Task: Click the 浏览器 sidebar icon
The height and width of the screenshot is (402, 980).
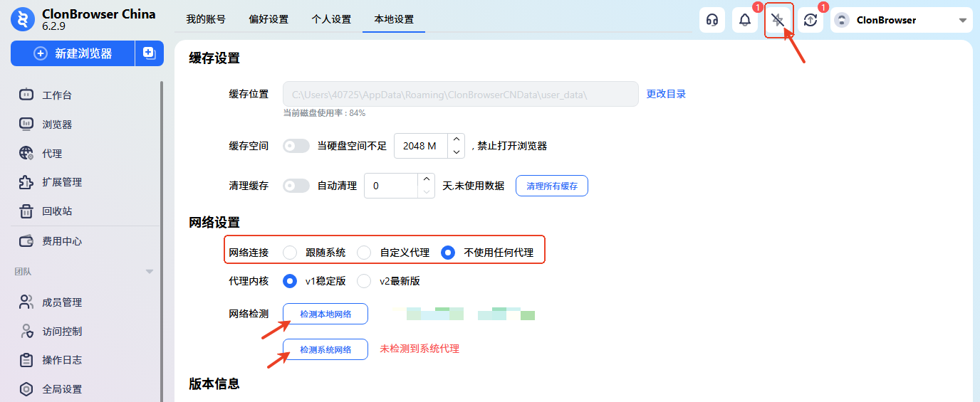Action: (26, 124)
